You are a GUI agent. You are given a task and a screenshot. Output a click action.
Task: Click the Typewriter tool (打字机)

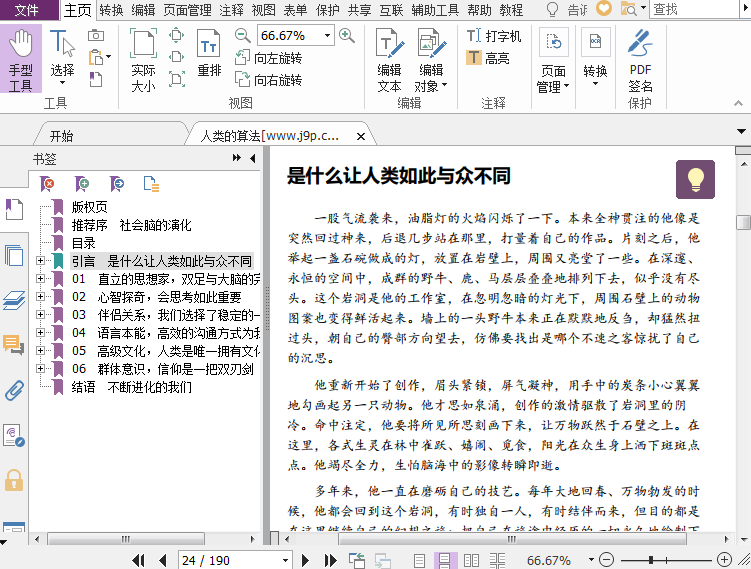[493, 35]
